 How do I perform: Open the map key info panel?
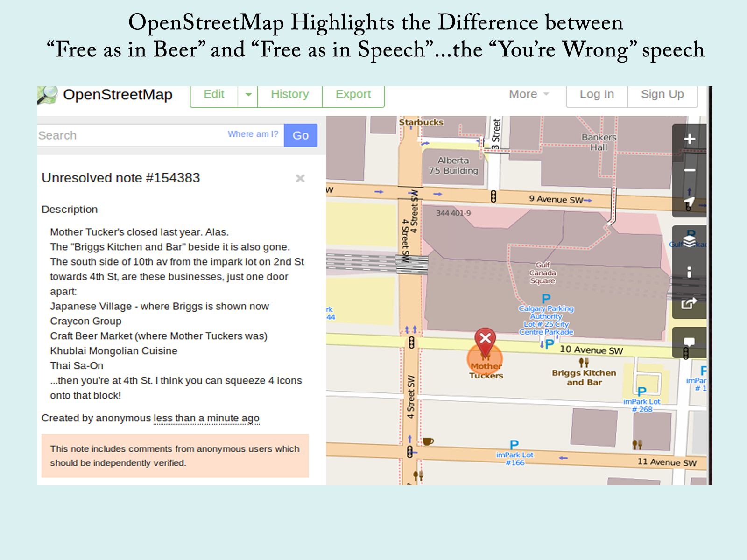[x=689, y=272]
